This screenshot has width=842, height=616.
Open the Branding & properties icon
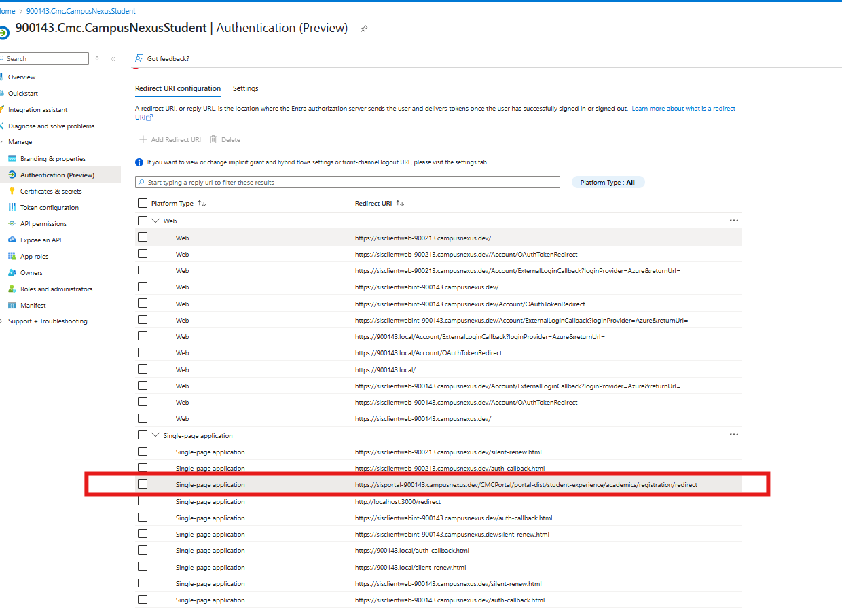[12, 158]
